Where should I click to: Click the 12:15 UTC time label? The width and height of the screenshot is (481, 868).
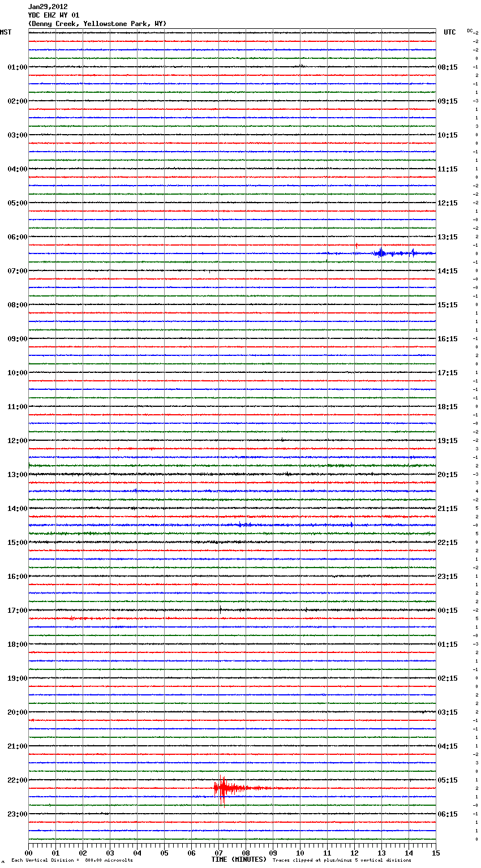[448, 203]
